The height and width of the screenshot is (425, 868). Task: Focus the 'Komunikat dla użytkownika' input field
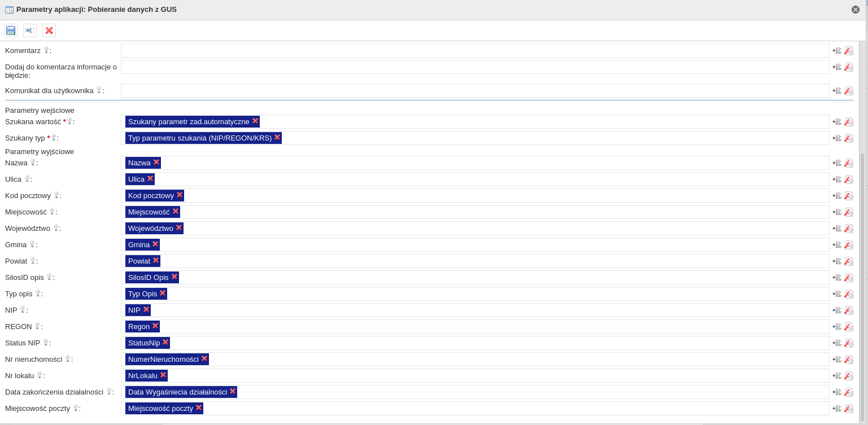474,91
